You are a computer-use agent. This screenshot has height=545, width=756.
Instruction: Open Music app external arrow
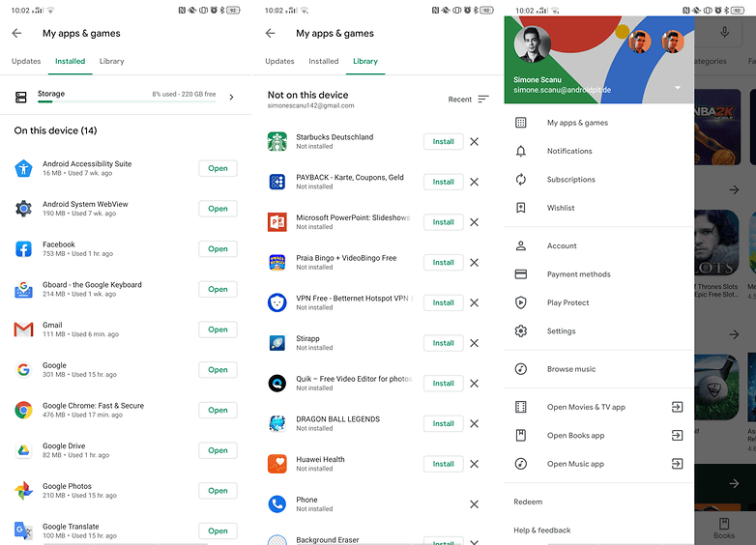pos(677,464)
